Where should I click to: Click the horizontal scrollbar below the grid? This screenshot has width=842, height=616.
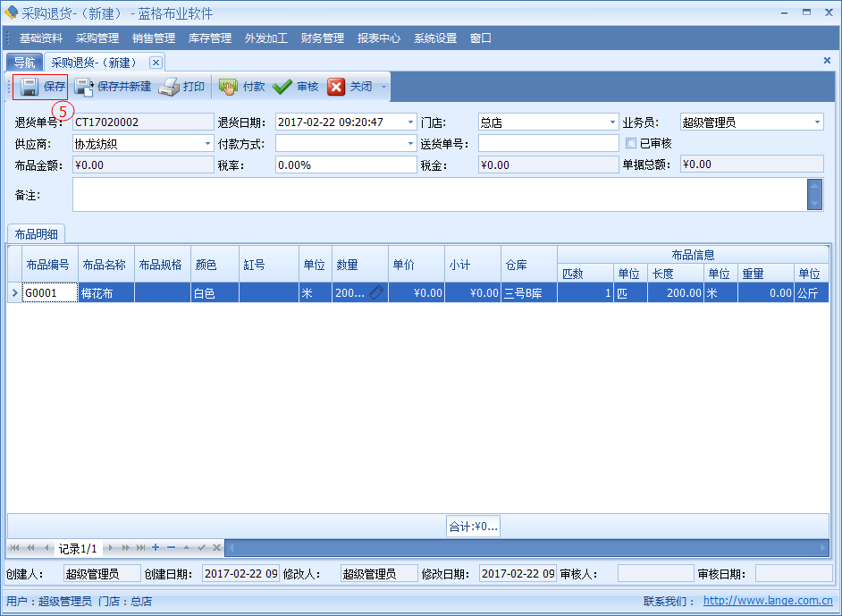[x=526, y=547]
